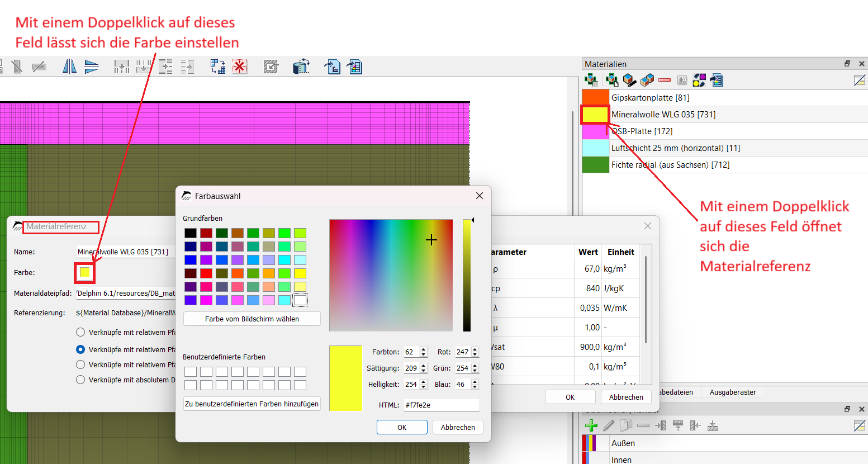Click the orange swatch beside Gipskartonplatte [81]
868x464 pixels.
tap(595, 97)
